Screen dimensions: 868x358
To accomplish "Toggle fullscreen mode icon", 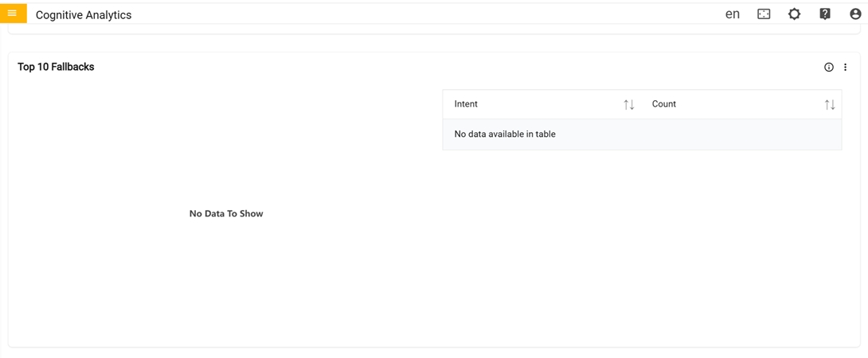I will point(764,14).
